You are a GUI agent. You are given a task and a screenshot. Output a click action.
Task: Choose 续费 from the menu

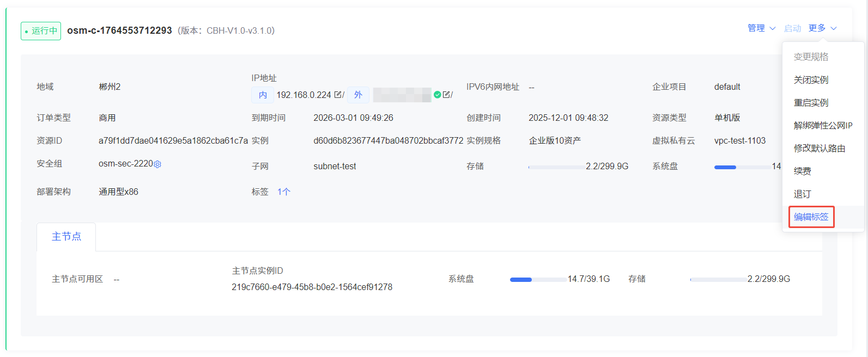coord(803,171)
